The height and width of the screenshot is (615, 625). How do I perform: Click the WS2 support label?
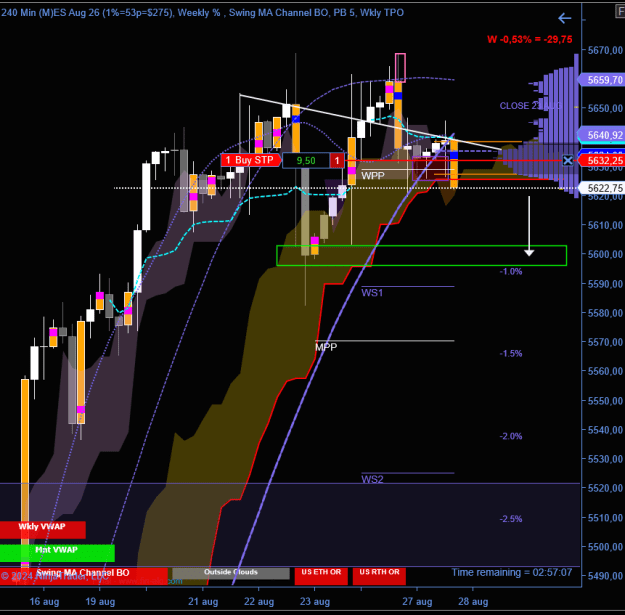tap(372, 479)
